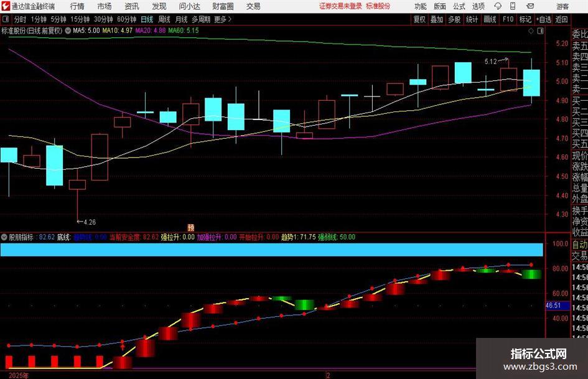
Task: Click 趋势1: 71.75 indicator readout
Action: tap(298, 237)
